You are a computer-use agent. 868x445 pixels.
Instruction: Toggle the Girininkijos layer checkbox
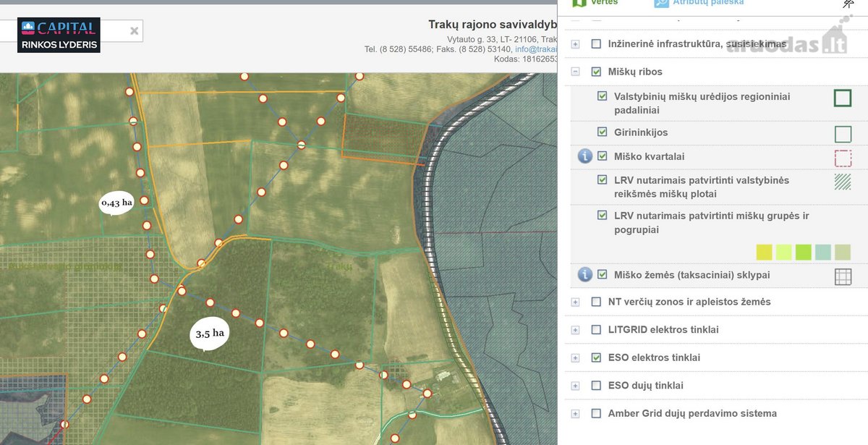point(602,132)
